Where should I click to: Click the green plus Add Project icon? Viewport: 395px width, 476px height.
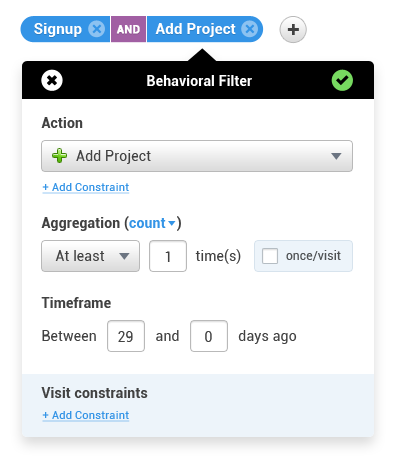coord(59,156)
